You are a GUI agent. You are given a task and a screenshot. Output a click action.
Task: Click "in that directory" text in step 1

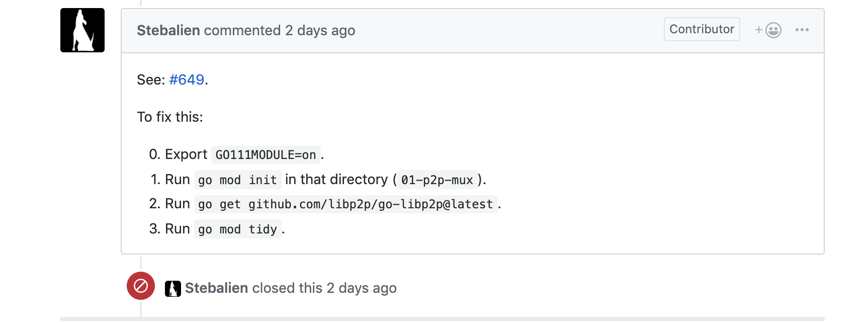[336, 180]
